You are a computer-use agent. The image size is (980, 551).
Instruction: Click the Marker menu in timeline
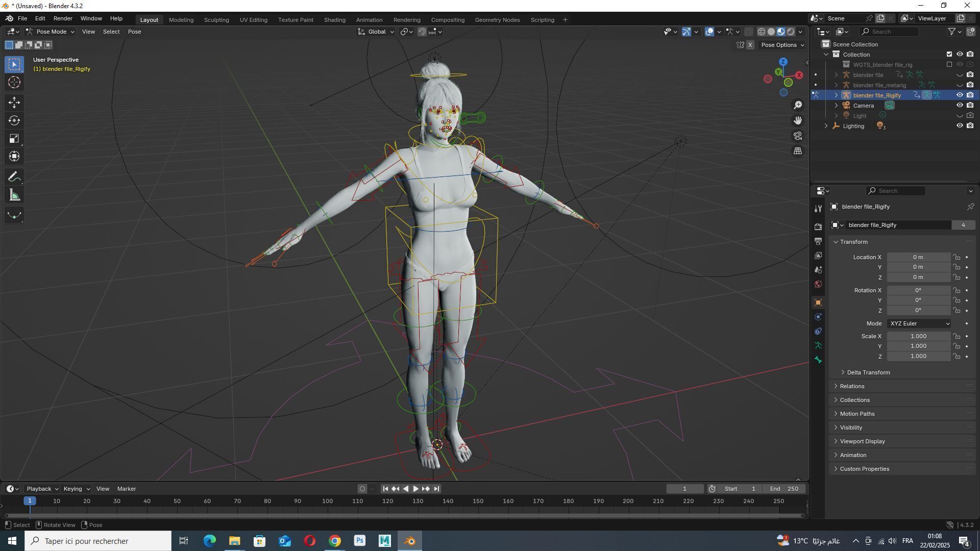point(127,489)
